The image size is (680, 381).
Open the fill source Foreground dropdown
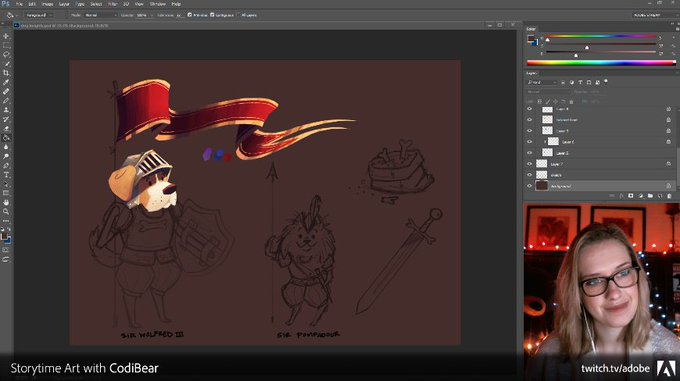38,15
